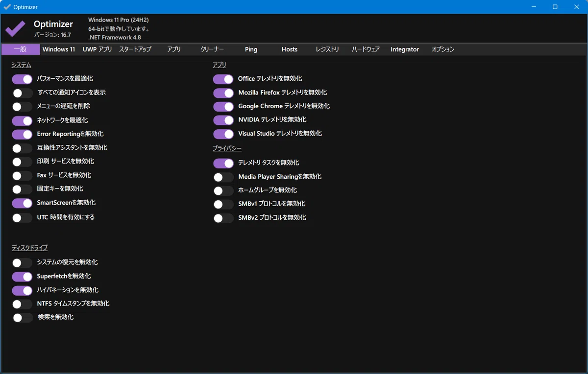This screenshot has height=374, width=588.
Task: Toggle パフォーマンスを最適化 switch
Action: click(x=22, y=79)
